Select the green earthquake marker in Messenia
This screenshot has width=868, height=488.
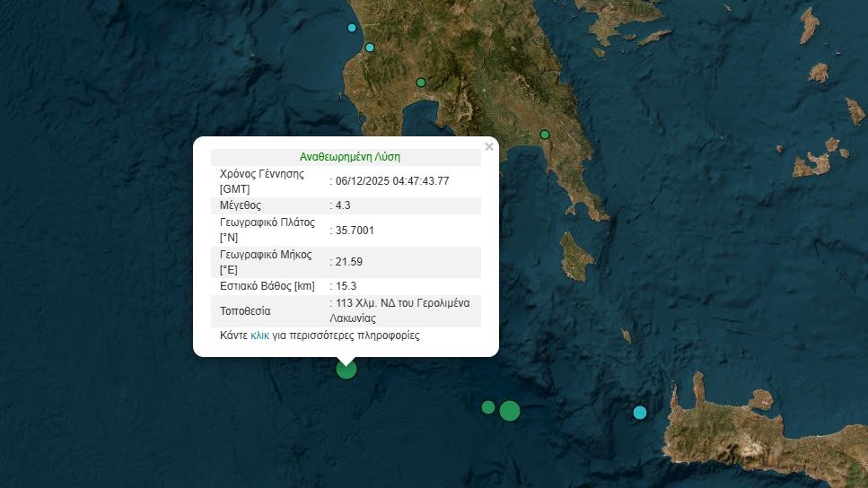(x=420, y=83)
